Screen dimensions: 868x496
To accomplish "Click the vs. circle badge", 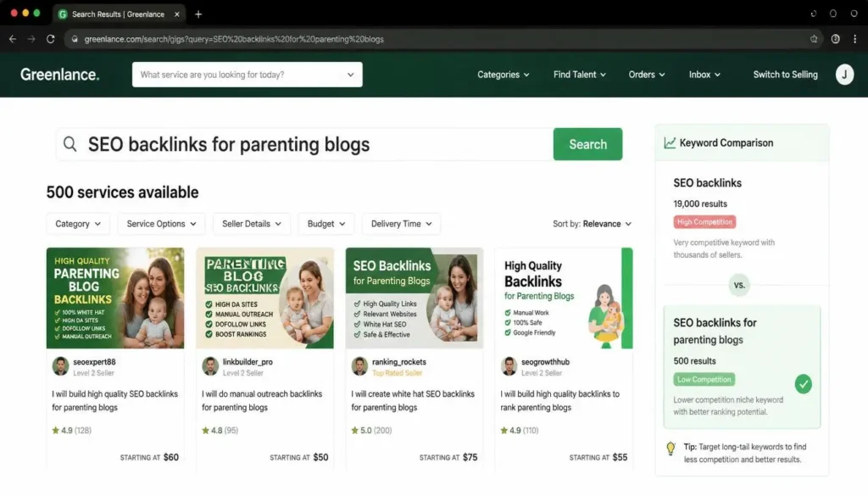I will (x=739, y=285).
